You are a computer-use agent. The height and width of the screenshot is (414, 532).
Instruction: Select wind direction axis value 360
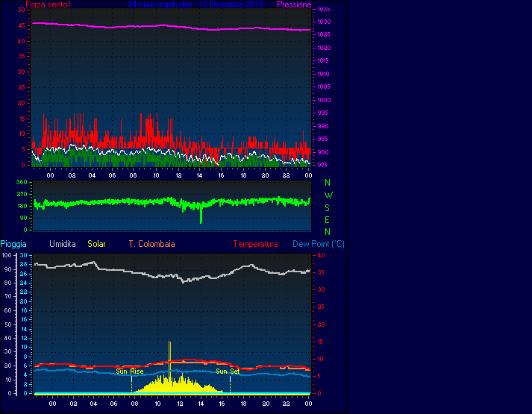coord(22,183)
